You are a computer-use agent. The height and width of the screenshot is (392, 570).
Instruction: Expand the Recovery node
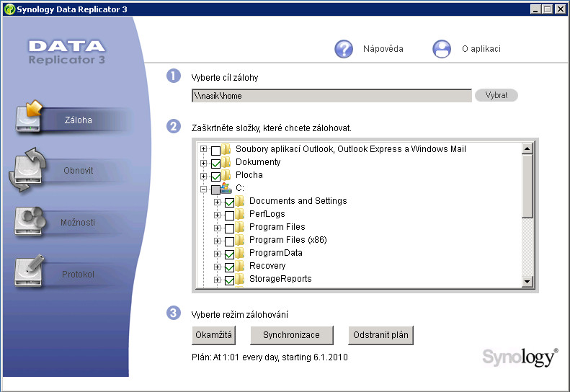[217, 267]
